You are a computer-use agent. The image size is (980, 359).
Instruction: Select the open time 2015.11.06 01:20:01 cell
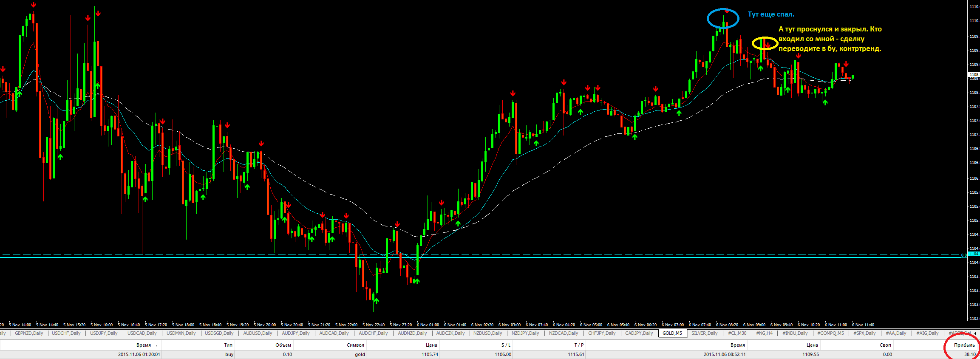click(x=139, y=354)
